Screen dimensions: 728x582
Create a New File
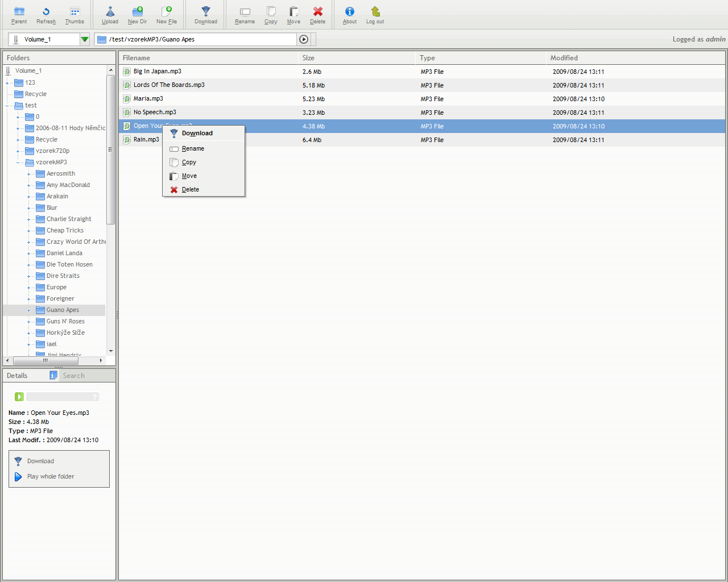(x=167, y=11)
